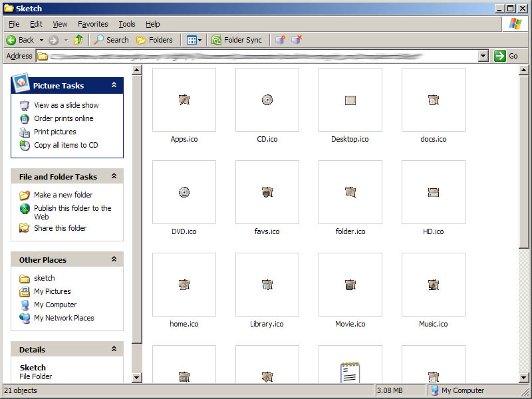Collapse the Picture Tasks panel
This screenshot has width=532, height=399.
(114, 85)
